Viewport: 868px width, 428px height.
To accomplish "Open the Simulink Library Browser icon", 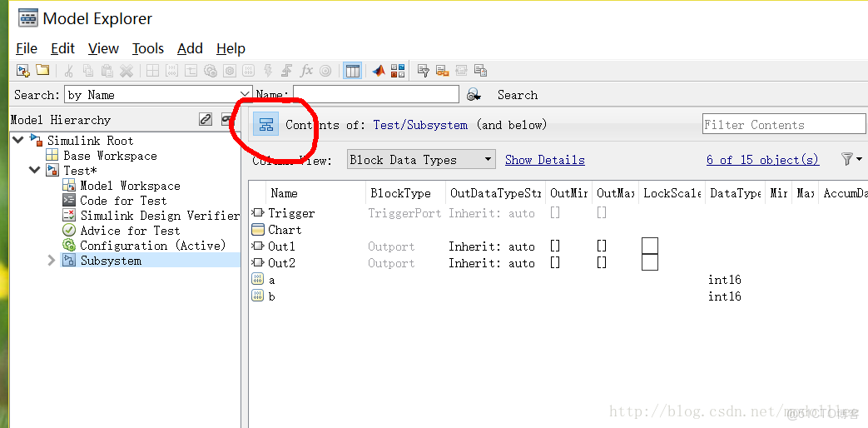I will [x=398, y=71].
